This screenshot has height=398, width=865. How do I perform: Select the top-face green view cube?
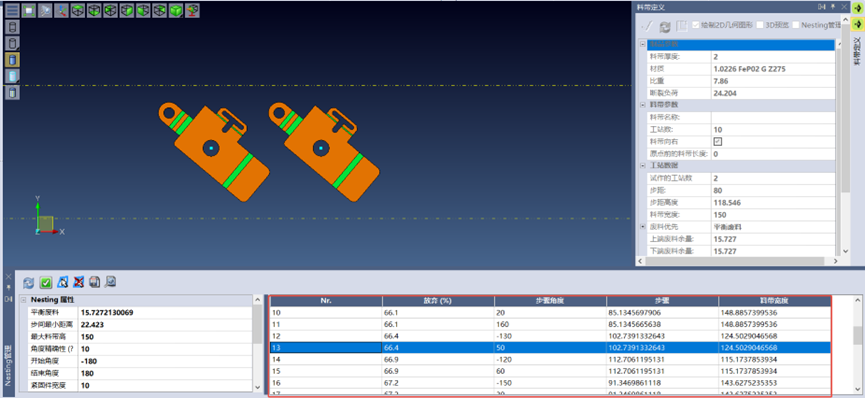pos(78,10)
